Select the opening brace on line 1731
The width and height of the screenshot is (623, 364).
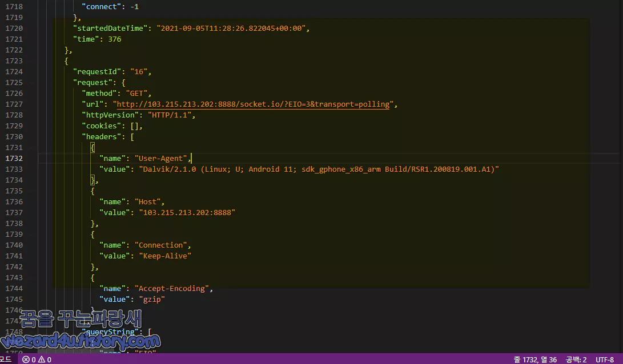[93, 148]
